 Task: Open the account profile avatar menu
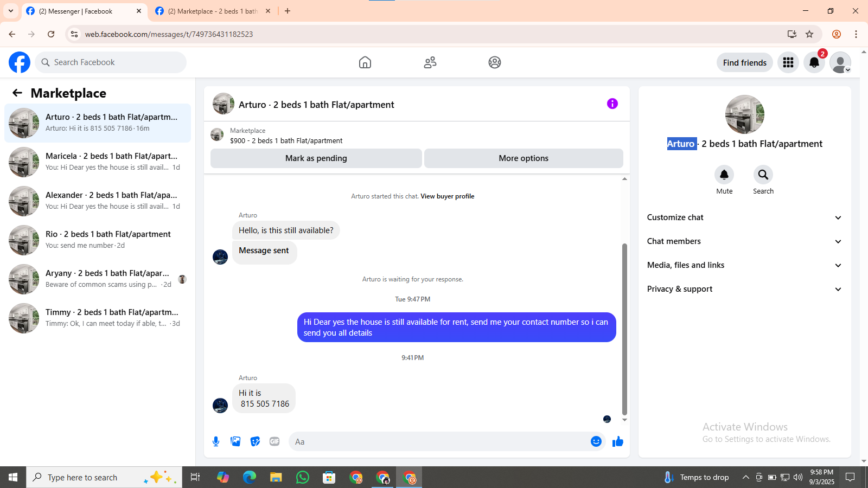click(840, 62)
